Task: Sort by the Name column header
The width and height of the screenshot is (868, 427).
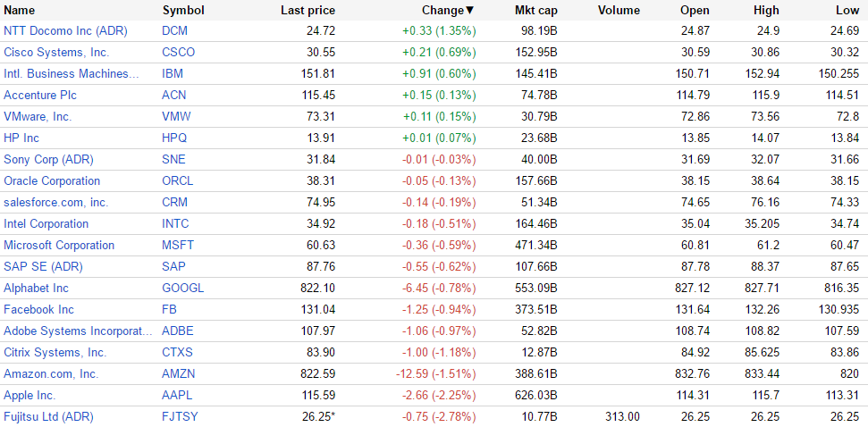Action: pos(20,11)
